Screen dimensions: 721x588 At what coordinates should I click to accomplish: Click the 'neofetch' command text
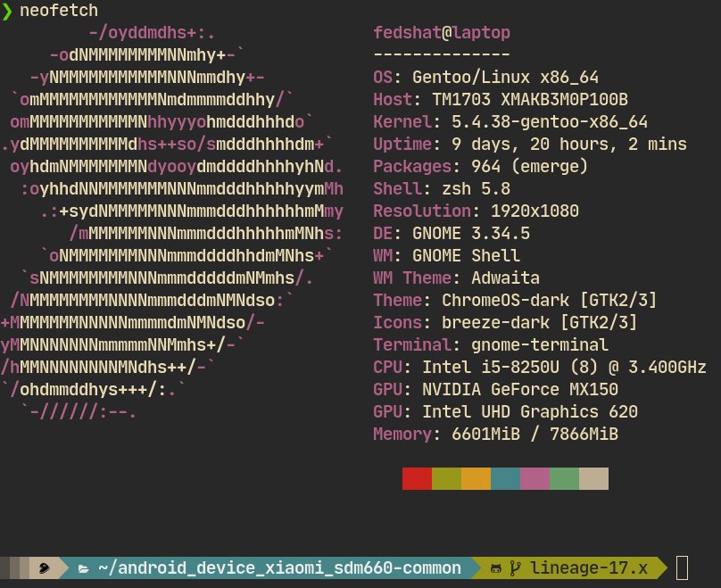click(x=59, y=11)
